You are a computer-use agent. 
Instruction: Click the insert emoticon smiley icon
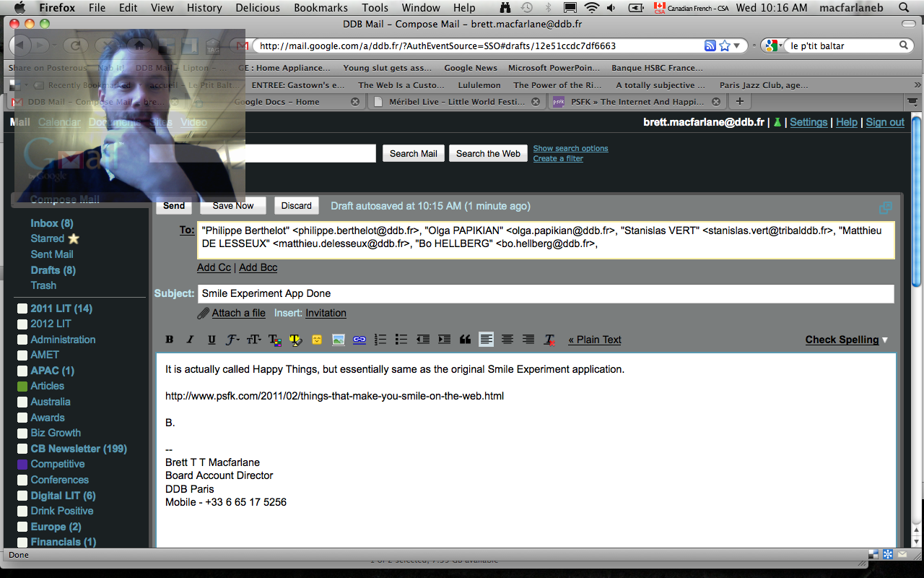(317, 340)
